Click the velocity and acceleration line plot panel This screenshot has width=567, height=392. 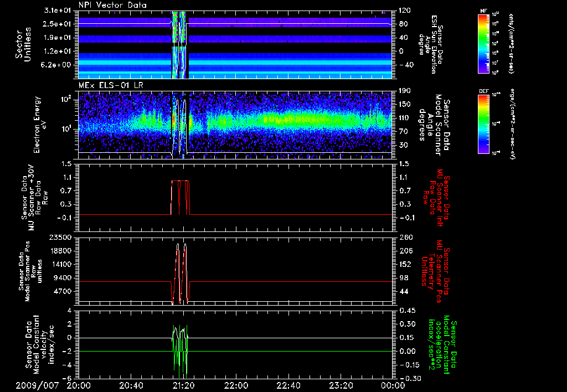[235, 344]
